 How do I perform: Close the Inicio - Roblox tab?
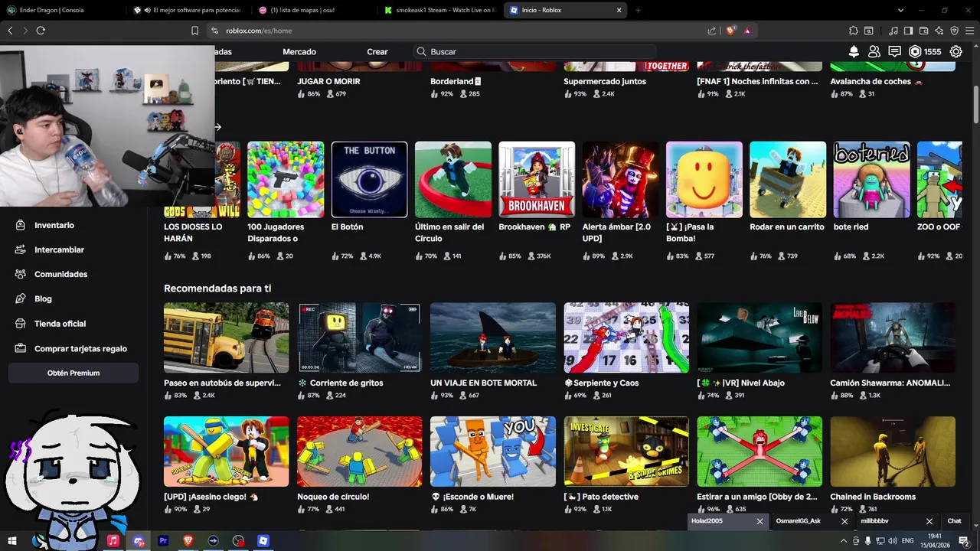click(619, 10)
